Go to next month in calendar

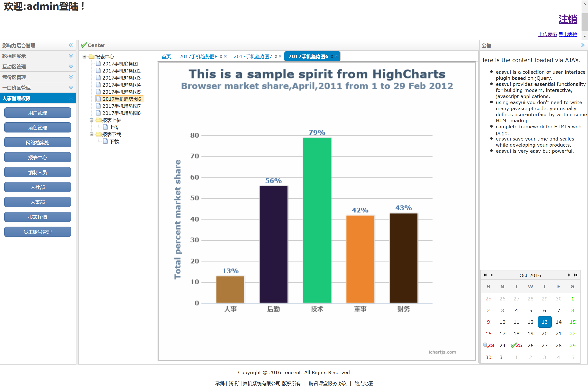tap(569, 275)
